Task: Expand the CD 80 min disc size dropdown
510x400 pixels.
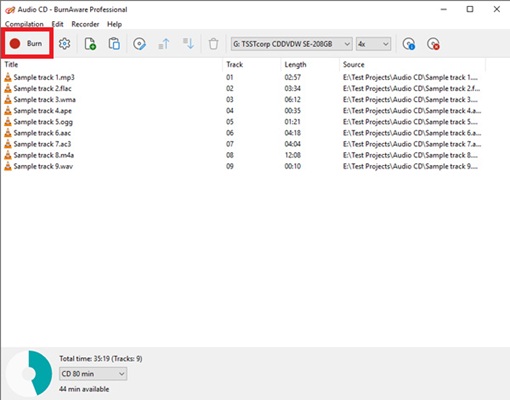Action: coord(93,374)
